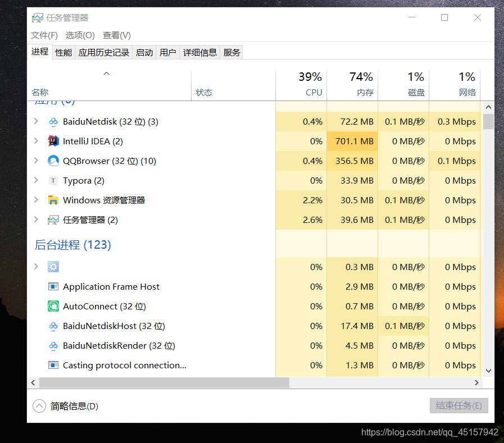Screen dimensions: 504x443
Task: Click the 结束任务(E) button
Action: (x=459, y=406)
